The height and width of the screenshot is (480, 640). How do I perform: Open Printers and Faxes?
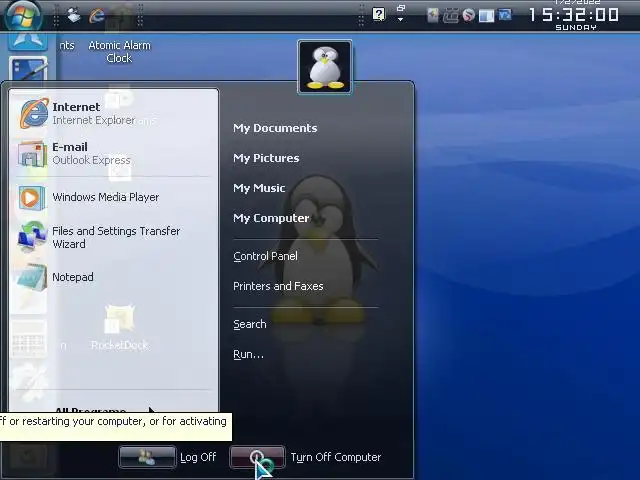(278, 286)
